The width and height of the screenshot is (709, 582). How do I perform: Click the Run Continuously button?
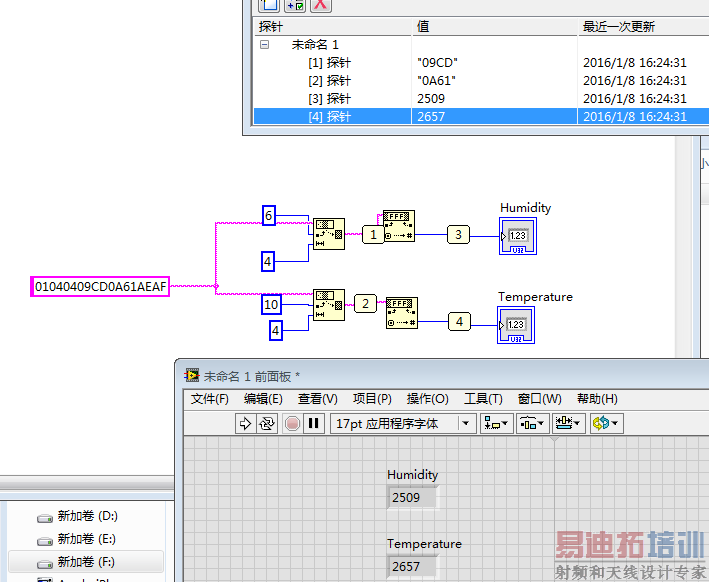267,424
